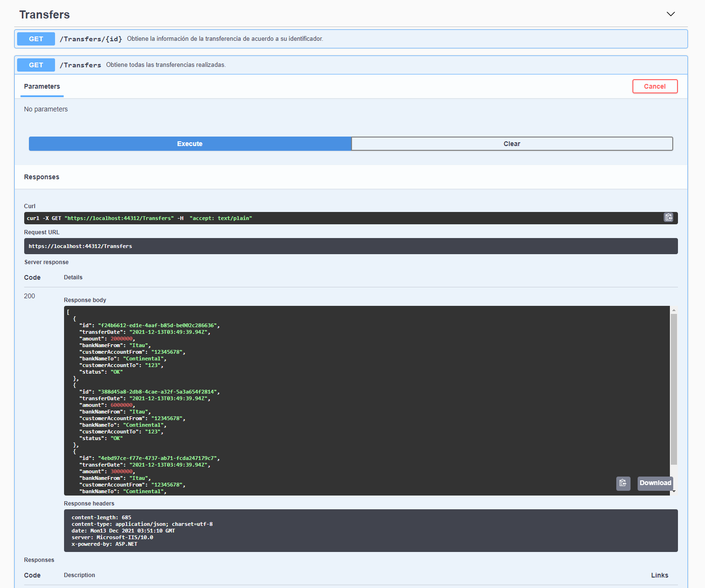Collapse the Transfers section with the chevron
Viewport: 705px width, 588px height.
pyautogui.click(x=670, y=14)
